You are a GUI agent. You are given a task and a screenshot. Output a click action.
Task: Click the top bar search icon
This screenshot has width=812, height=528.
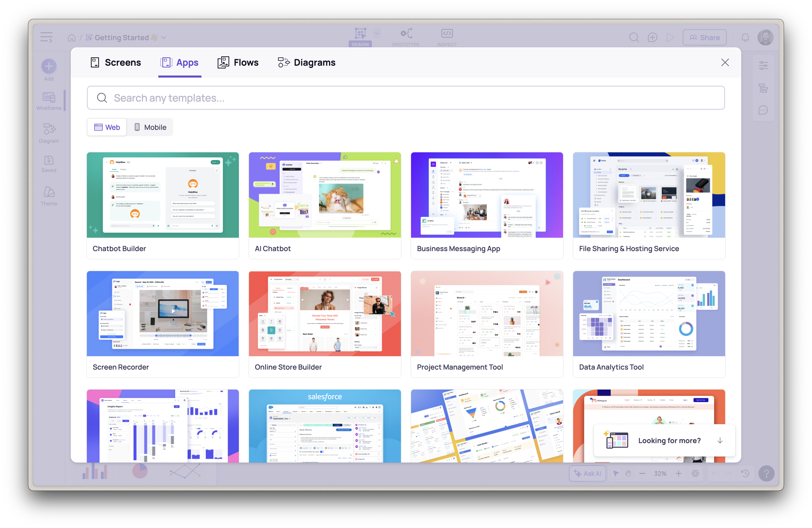click(x=634, y=38)
